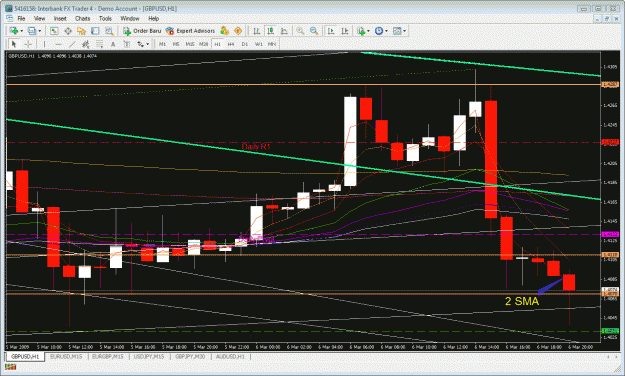Image resolution: width=625 pixels, height=376 pixels.
Task: Select the GBPUSD,H1 chart tab
Action: point(25,356)
